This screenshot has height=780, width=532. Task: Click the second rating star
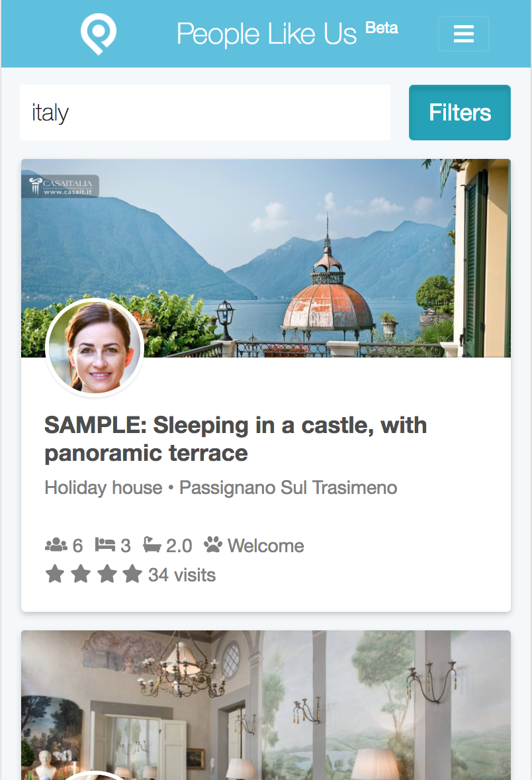(x=81, y=574)
